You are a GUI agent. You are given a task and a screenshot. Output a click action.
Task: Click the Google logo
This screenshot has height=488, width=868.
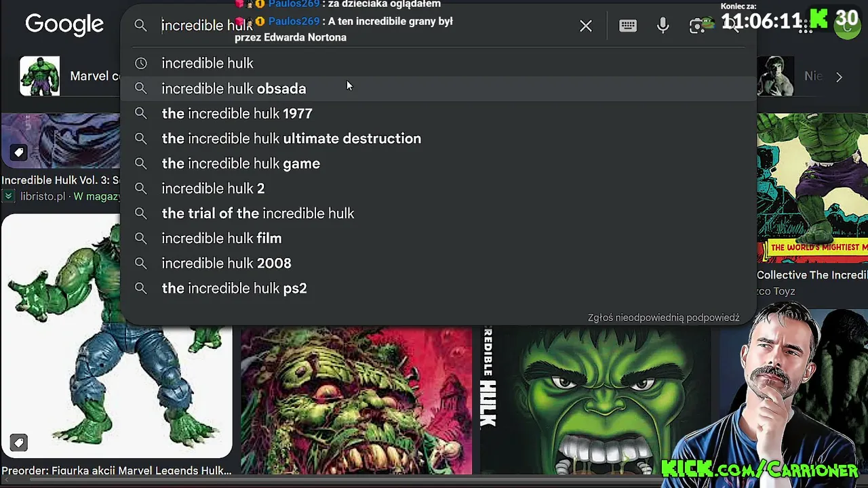tap(64, 25)
